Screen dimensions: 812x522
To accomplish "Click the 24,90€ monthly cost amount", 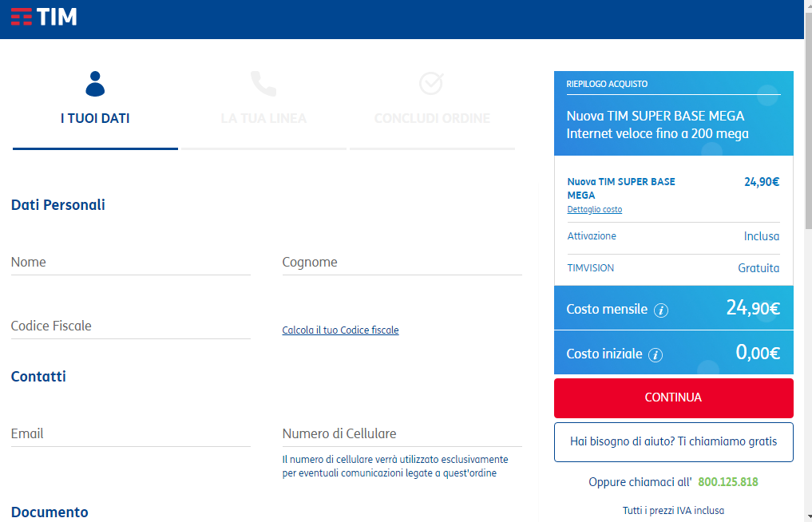I will click(753, 309).
